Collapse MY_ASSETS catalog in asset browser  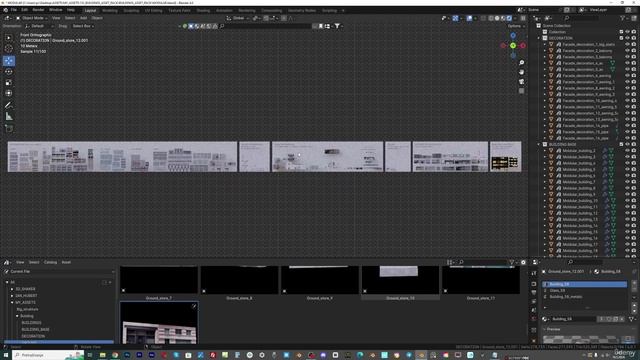12,302
